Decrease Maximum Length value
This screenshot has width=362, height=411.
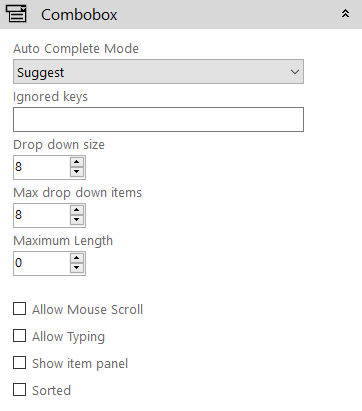pos(77,268)
